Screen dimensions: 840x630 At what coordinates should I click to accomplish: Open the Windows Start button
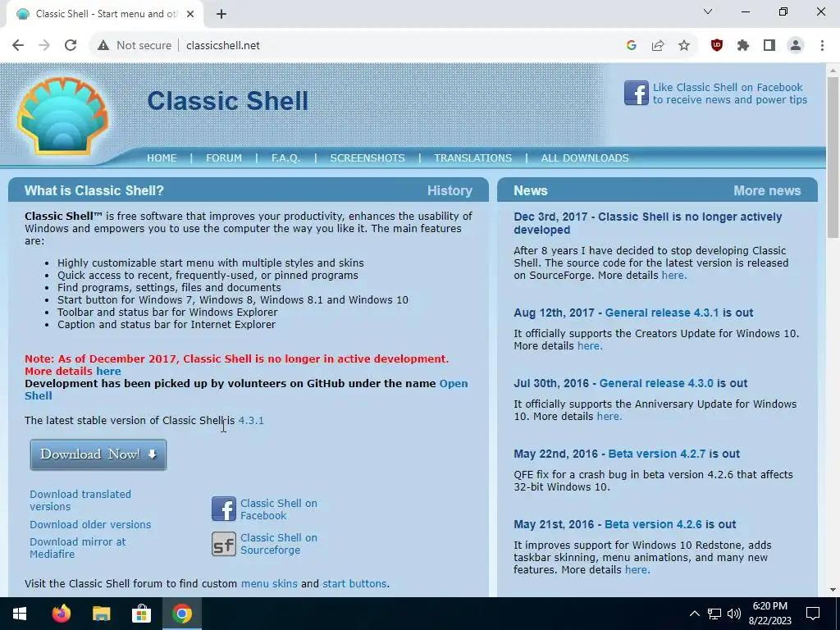point(20,614)
